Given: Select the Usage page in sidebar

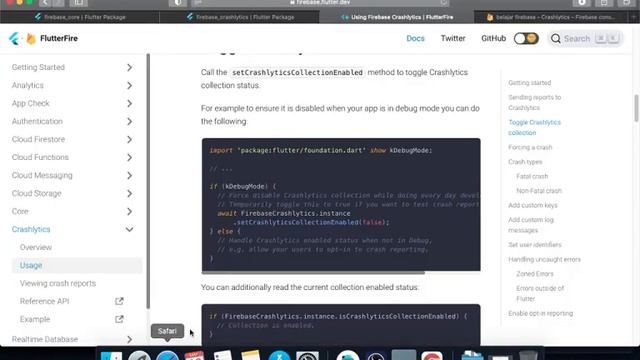Looking at the screenshot, I should coord(31,265).
